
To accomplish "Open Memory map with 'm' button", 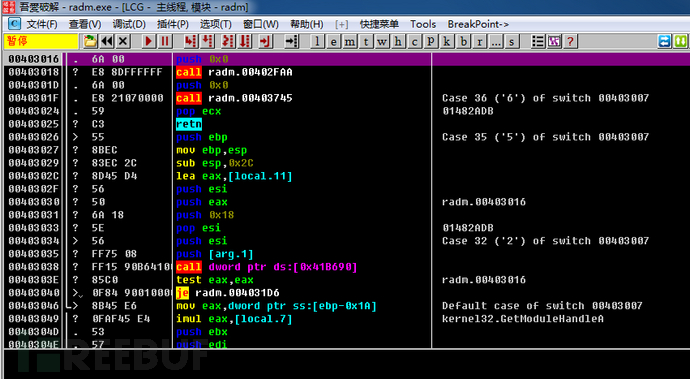I will pos(349,41).
